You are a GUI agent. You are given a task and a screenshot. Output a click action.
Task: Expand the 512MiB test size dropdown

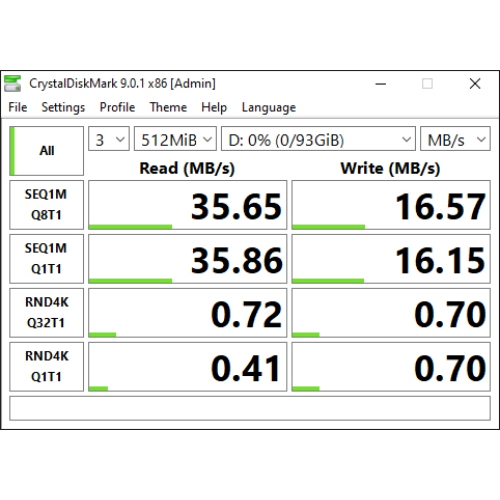click(x=175, y=139)
